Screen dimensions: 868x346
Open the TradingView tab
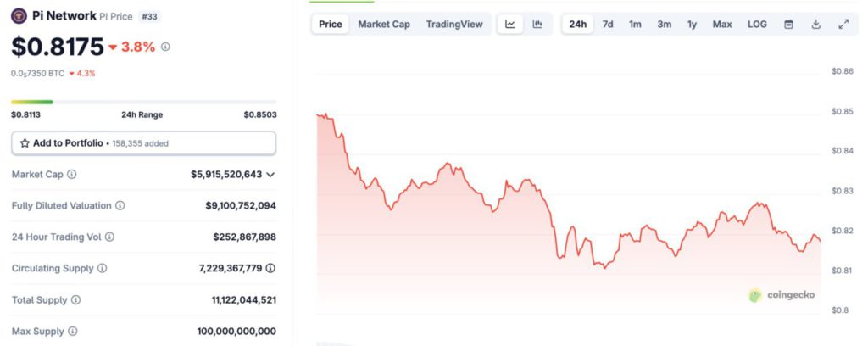(x=454, y=25)
